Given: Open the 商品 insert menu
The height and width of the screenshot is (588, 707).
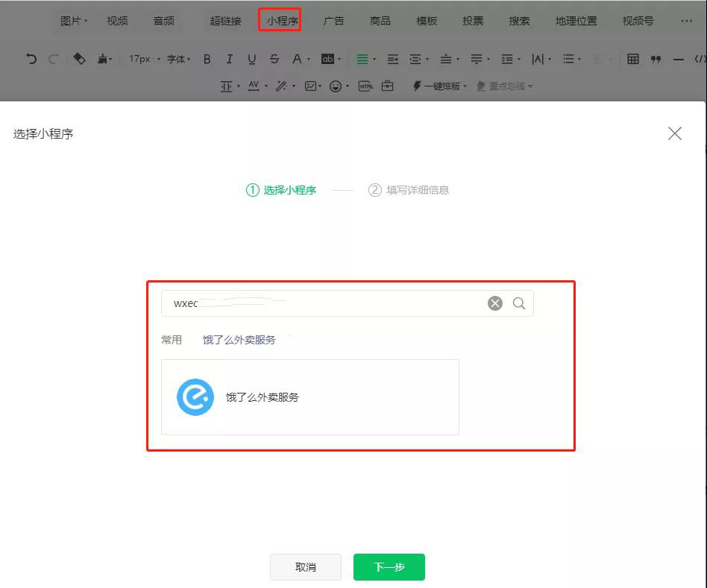Looking at the screenshot, I should pyautogui.click(x=380, y=21).
